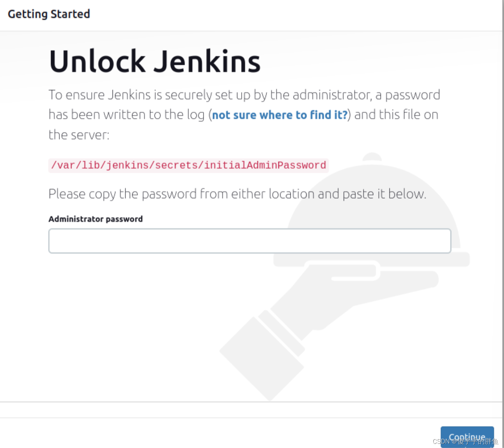
Task: Click the "Getting Started" header title
Action: click(49, 14)
